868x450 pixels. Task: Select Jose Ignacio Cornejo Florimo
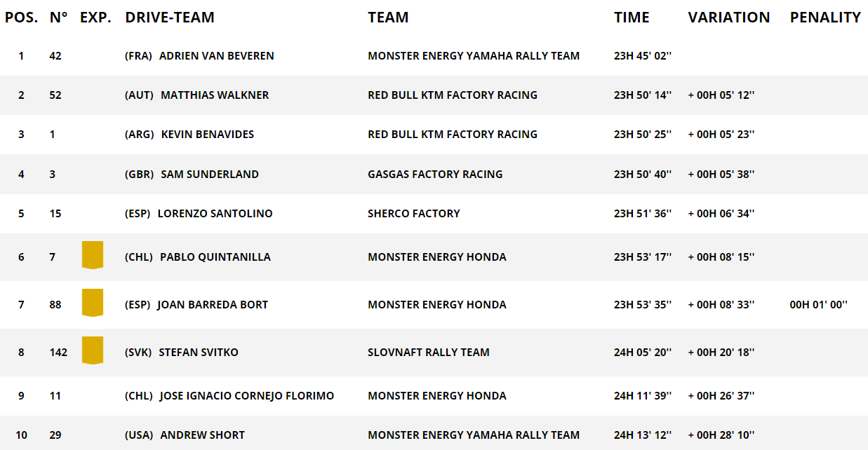click(246, 396)
